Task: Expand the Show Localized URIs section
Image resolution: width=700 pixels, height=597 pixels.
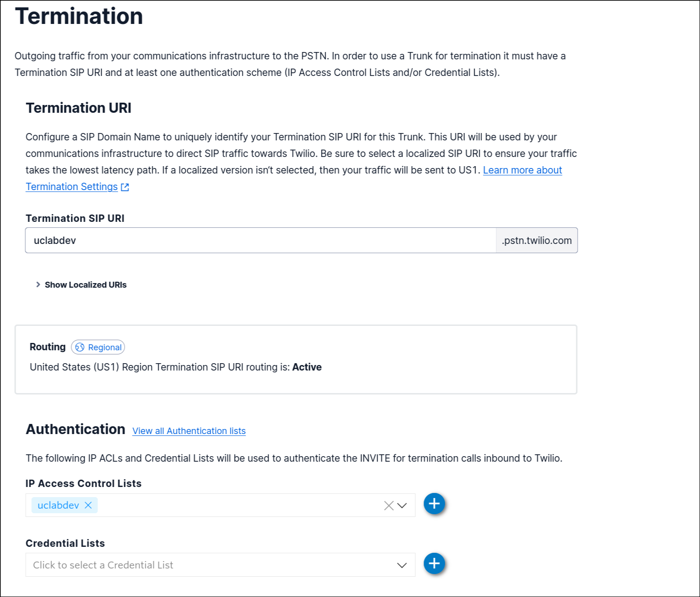Action: [86, 284]
